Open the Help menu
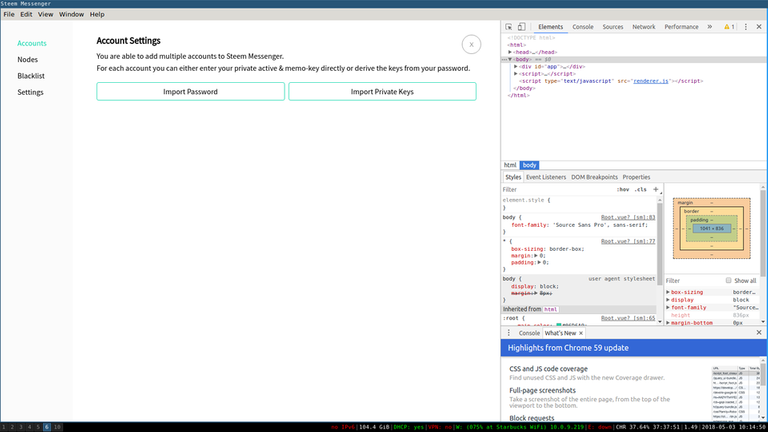The height and width of the screenshot is (432, 768). (x=97, y=14)
